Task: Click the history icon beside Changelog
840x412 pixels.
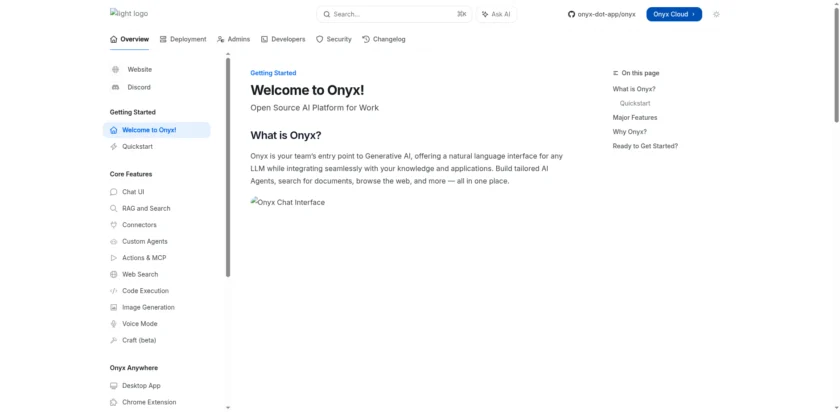Action: click(366, 39)
